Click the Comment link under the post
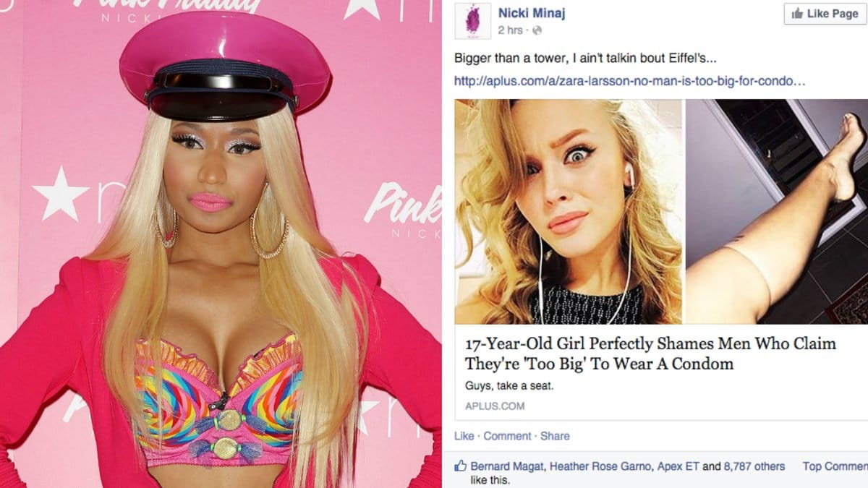 point(507,436)
